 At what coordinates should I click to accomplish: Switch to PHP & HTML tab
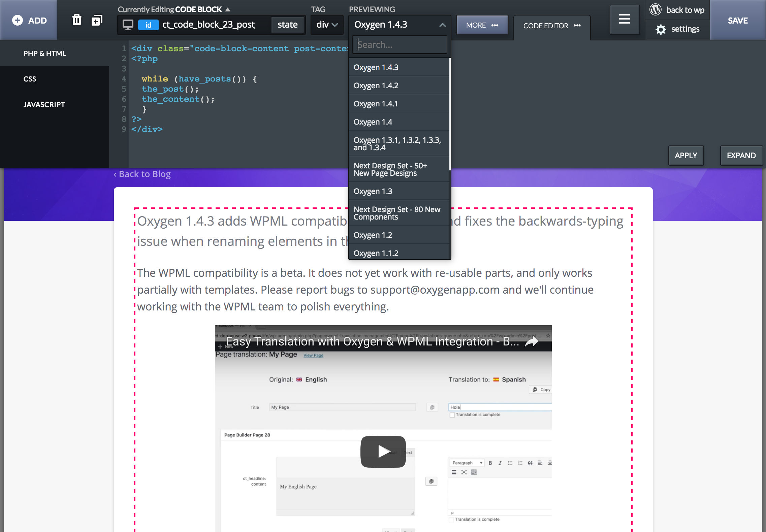(55, 53)
